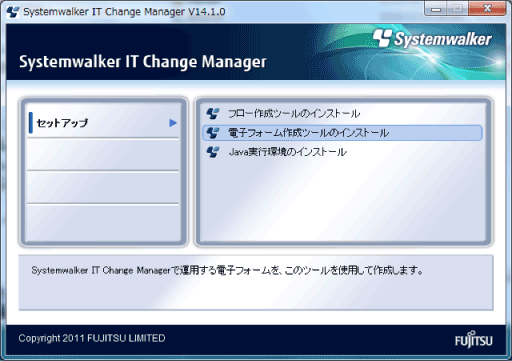The height and width of the screenshot is (361, 512).
Task: Close the Systemwalker IT Change Manager window
Action: tap(487, 8)
